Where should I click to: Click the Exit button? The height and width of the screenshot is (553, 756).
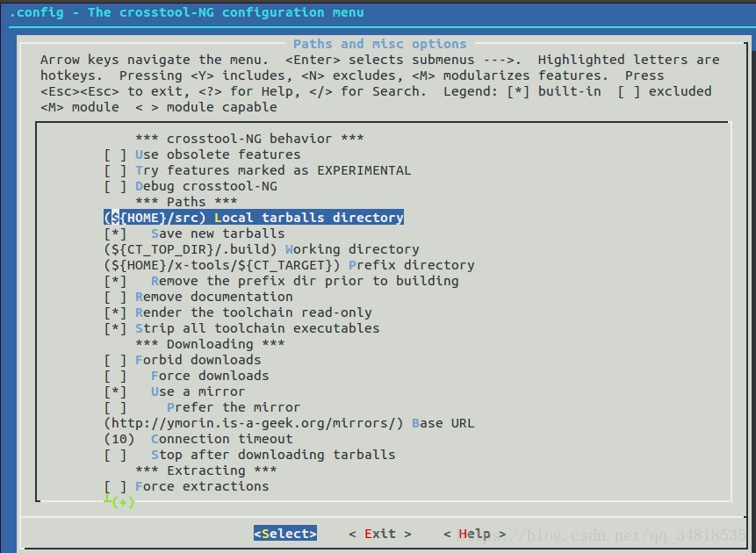tap(380, 534)
